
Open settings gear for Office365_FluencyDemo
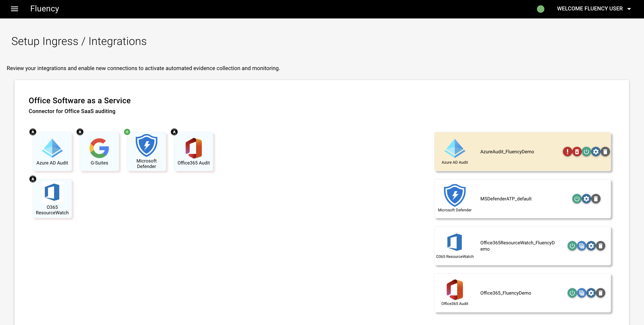point(591,293)
